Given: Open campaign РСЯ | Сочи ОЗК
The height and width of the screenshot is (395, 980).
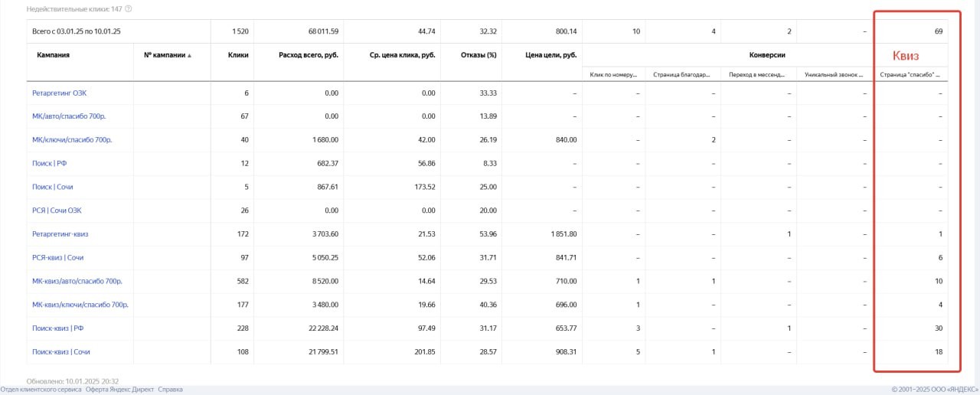Looking at the screenshot, I should point(57,211).
